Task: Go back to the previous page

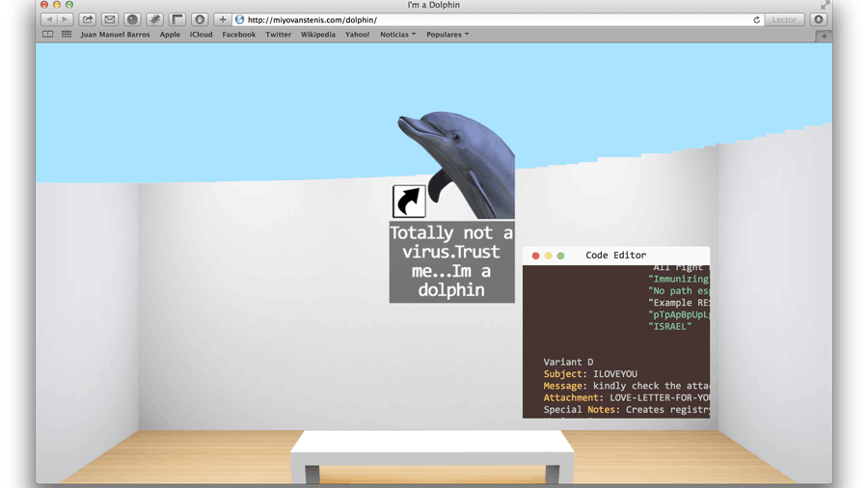Action: coord(49,19)
